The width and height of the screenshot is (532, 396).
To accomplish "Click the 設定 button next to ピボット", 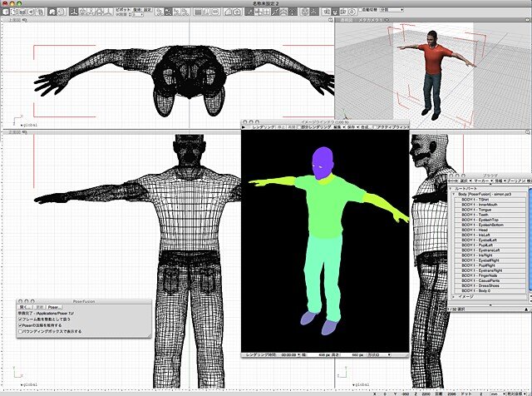I will click(x=147, y=10).
